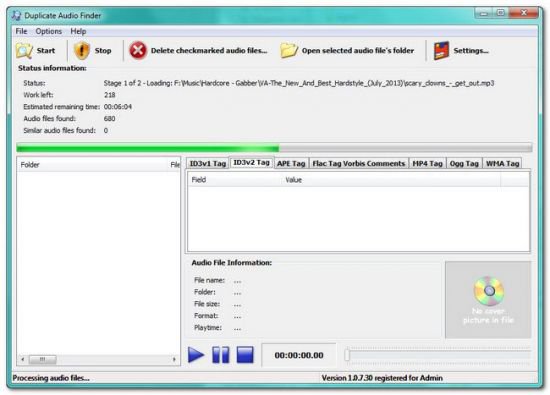Click the Audio files found value 680
This screenshot has height=395, width=550.
click(x=109, y=119)
